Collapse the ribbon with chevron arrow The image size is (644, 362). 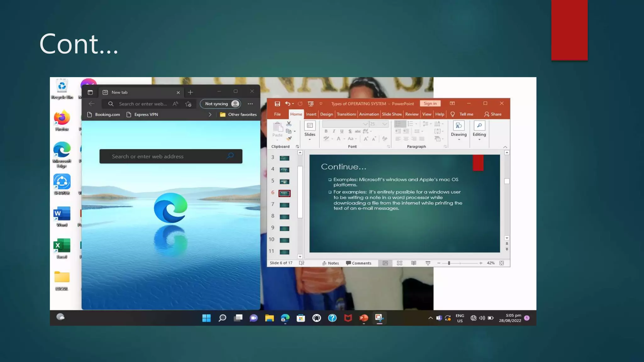click(x=505, y=147)
